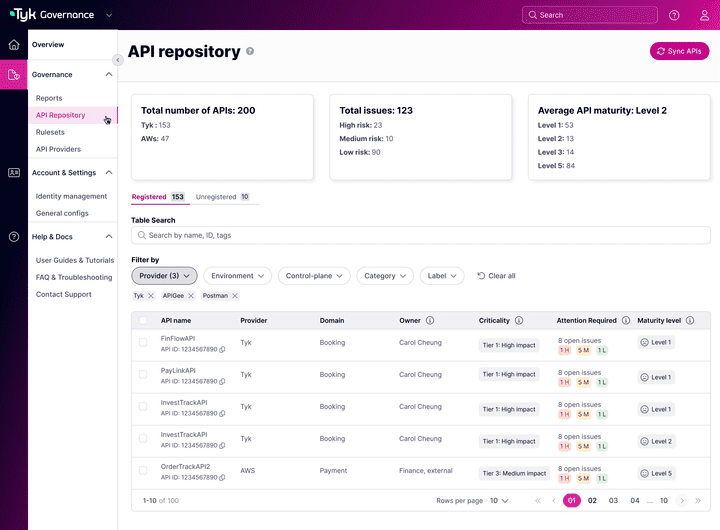Check the FinFlowAPI row checkbox
This screenshot has width=720, height=530.
click(x=143, y=343)
